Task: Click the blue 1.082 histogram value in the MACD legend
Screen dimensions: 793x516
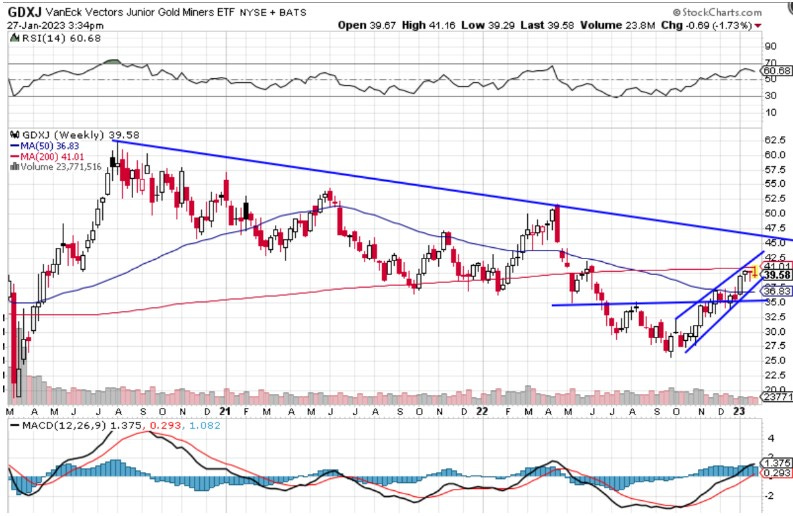Action: pos(204,425)
